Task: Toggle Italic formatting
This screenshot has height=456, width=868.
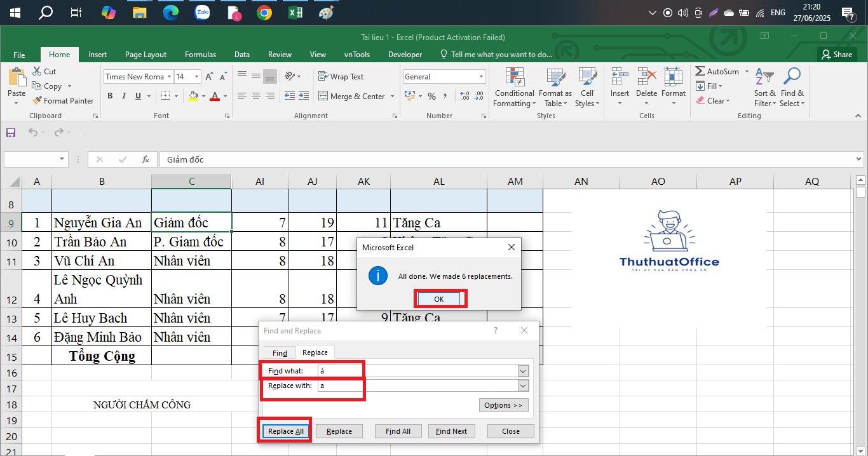Action: pyautogui.click(x=124, y=96)
